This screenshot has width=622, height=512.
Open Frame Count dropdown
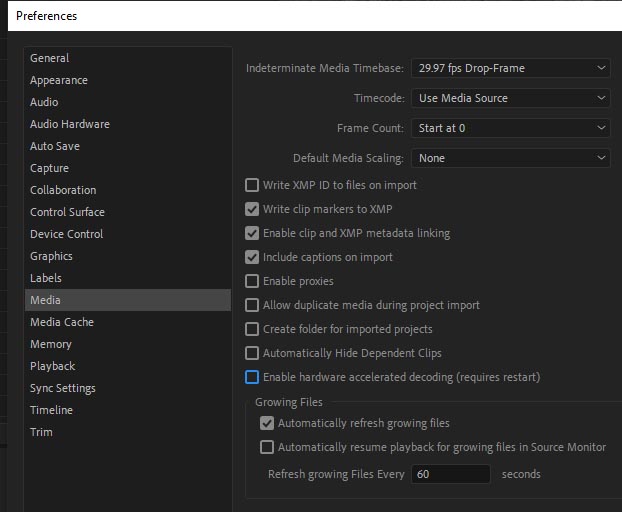(x=510, y=128)
